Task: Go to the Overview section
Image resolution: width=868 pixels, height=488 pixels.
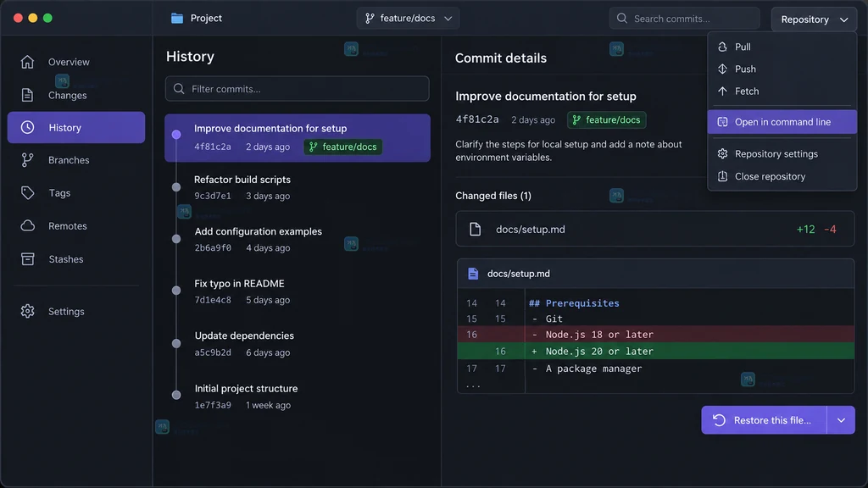Action: (75, 62)
